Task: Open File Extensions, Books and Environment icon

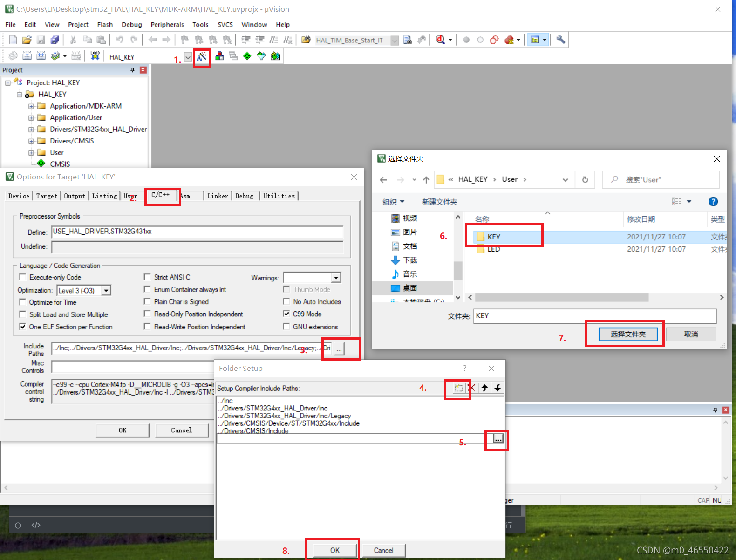Action: 219,56
